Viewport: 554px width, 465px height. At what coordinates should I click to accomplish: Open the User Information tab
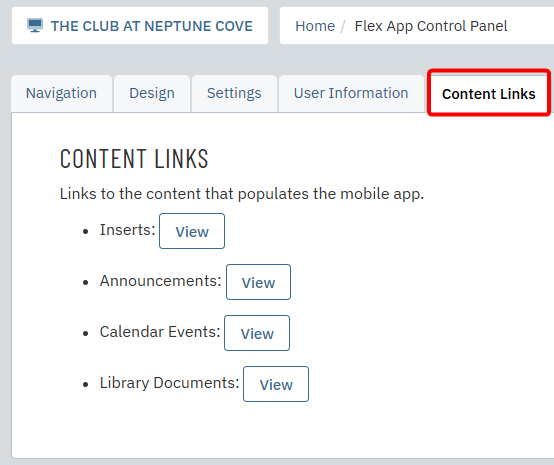pos(351,94)
